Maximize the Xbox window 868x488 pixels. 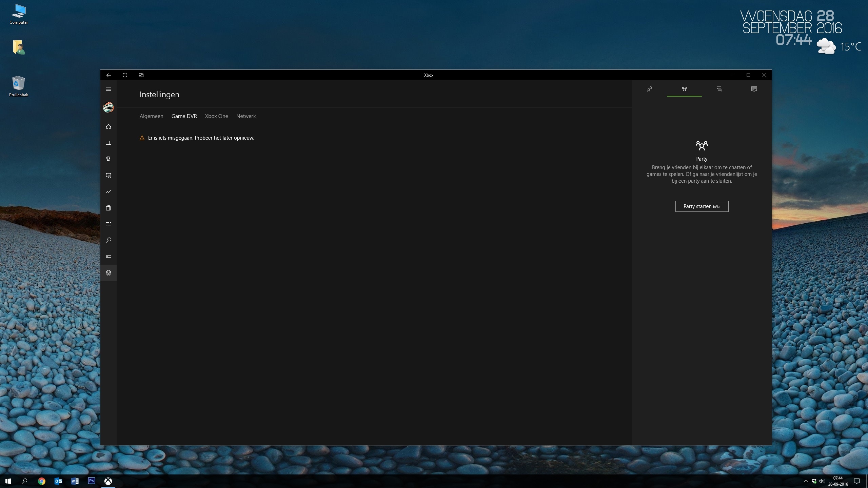coord(748,75)
